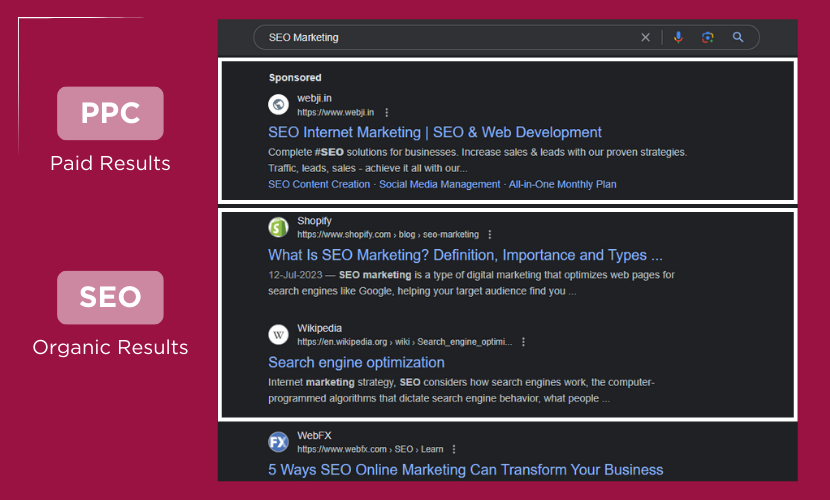Click the webji.in site name

coord(314,98)
